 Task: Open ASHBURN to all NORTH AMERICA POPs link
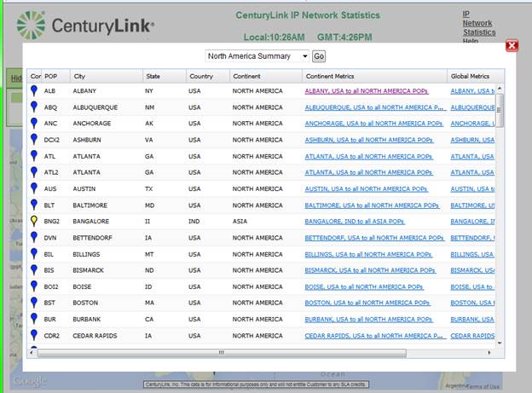point(369,140)
